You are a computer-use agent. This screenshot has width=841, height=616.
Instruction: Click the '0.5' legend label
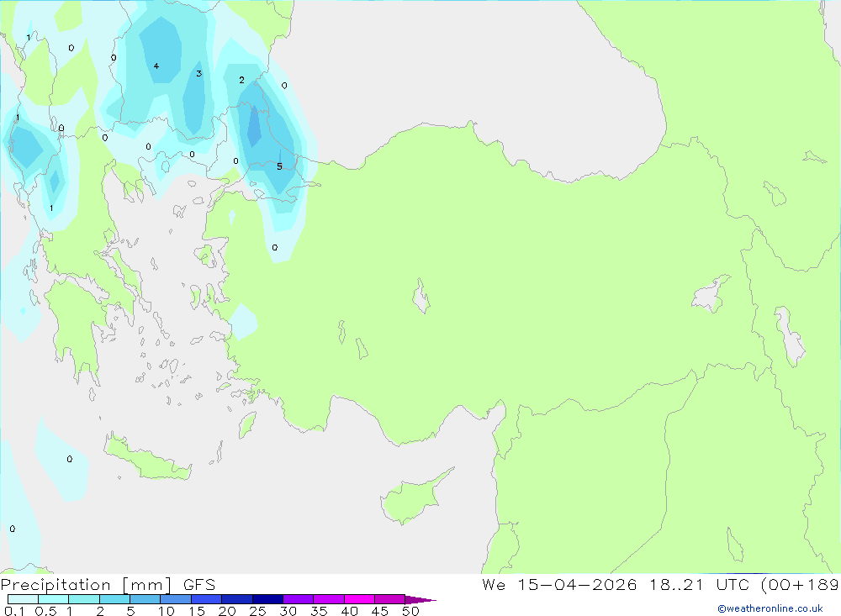point(45,611)
